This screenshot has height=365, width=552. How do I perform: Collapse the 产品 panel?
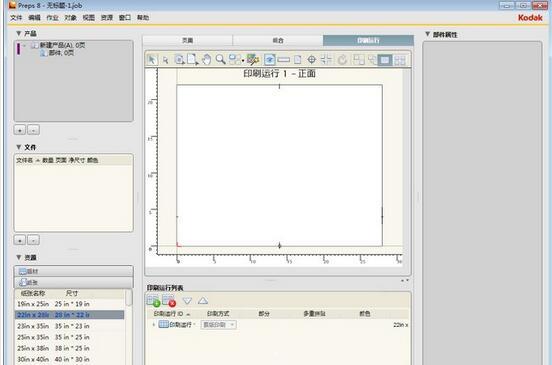tap(19, 33)
